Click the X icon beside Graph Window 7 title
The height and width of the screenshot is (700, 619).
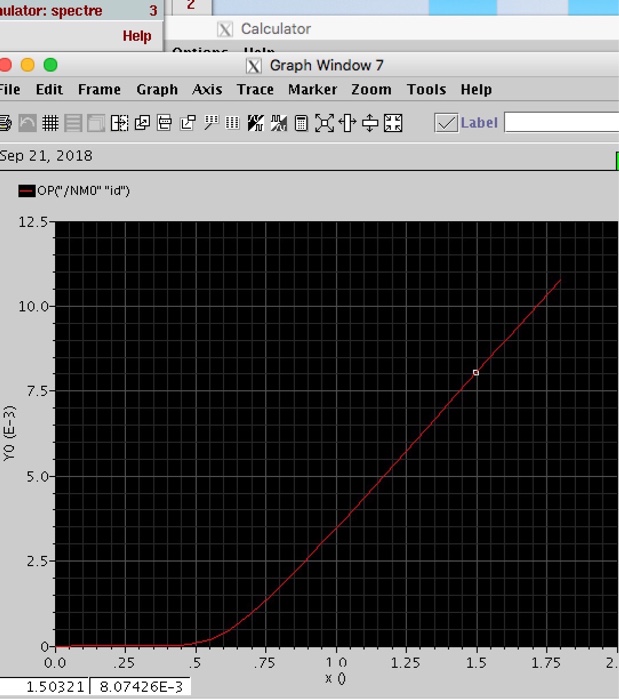[253, 66]
